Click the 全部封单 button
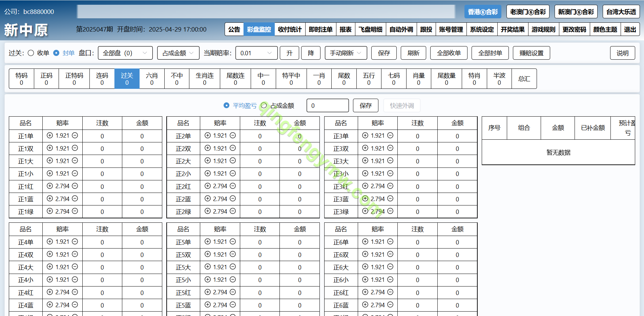644x316 pixels. coord(490,53)
